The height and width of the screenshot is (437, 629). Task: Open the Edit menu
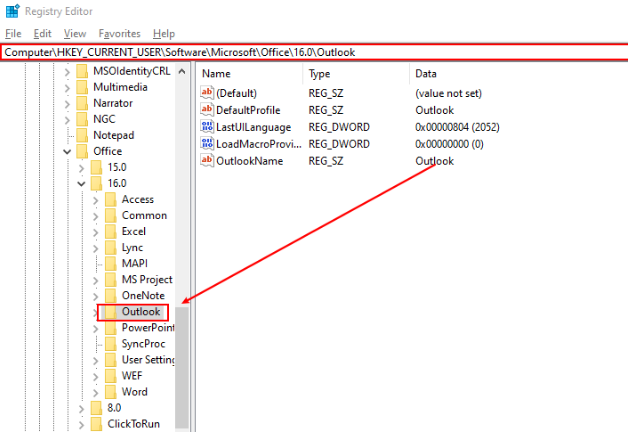click(x=42, y=34)
